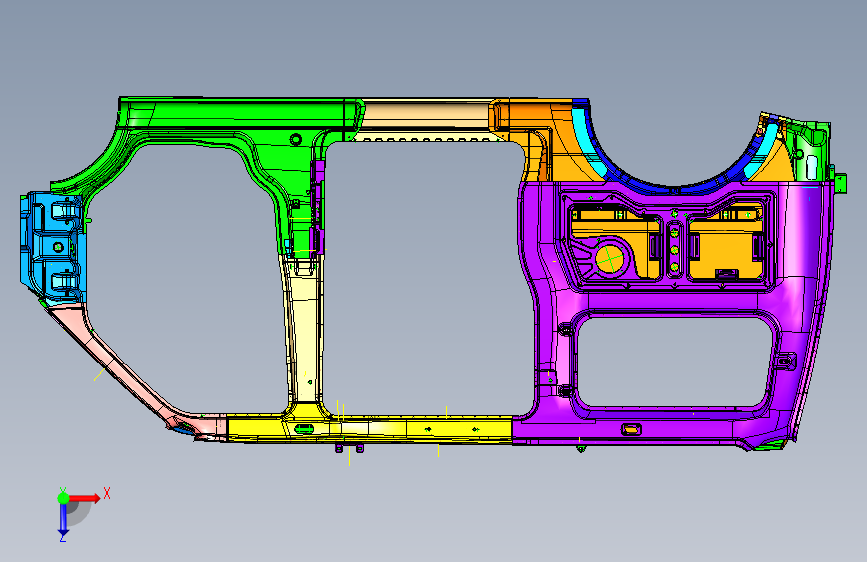Screen dimensions: 867x562
Task: Pick the beige top roof rail section
Action: pyautogui.click(x=426, y=117)
